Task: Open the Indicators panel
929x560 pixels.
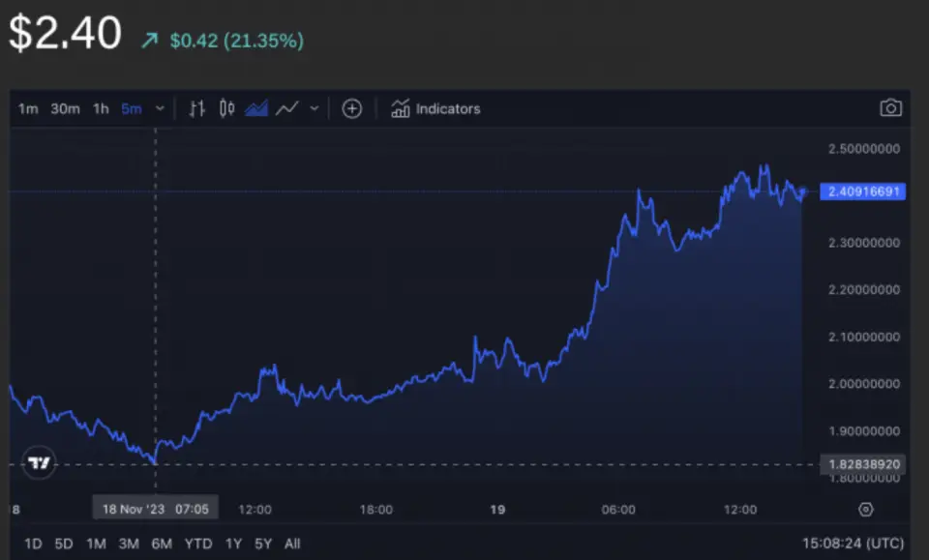Action: [435, 108]
